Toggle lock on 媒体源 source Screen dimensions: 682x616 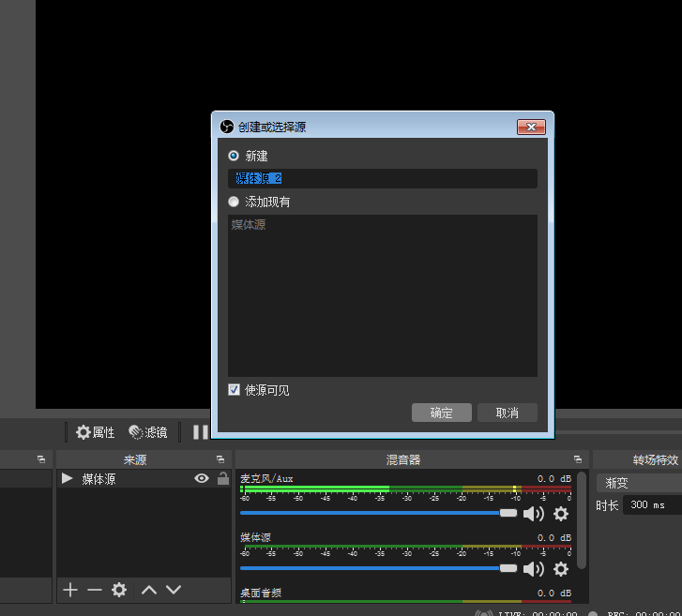tap(222, 479)
